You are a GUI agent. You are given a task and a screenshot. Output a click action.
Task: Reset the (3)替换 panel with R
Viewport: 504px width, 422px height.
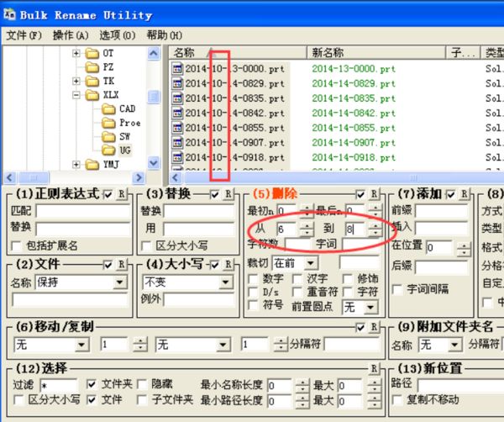228,194
